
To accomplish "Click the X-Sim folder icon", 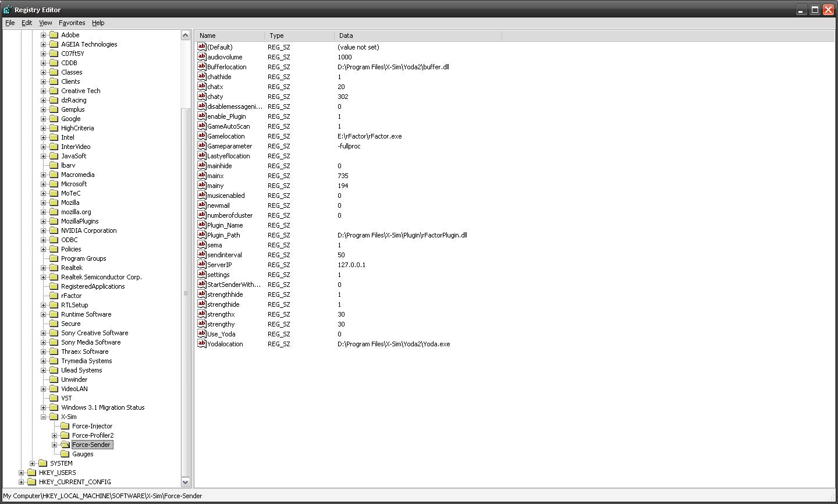I will pos(54,417).
